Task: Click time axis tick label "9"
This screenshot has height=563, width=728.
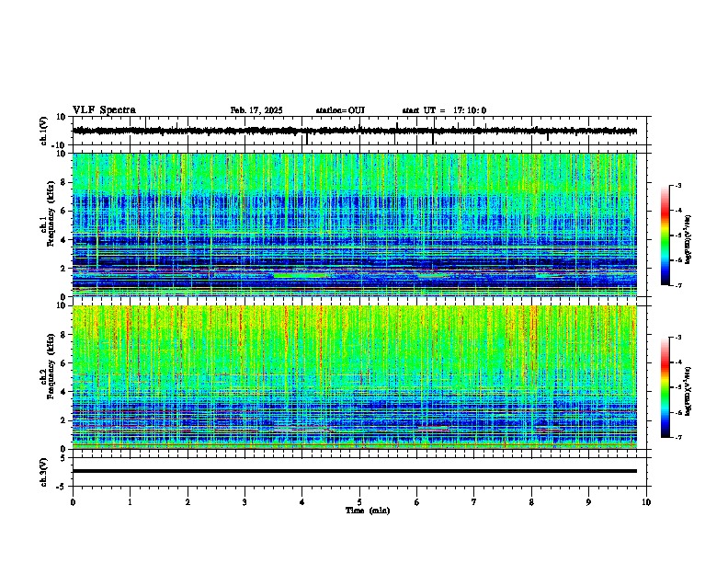Action: click(x=588, y=502)
